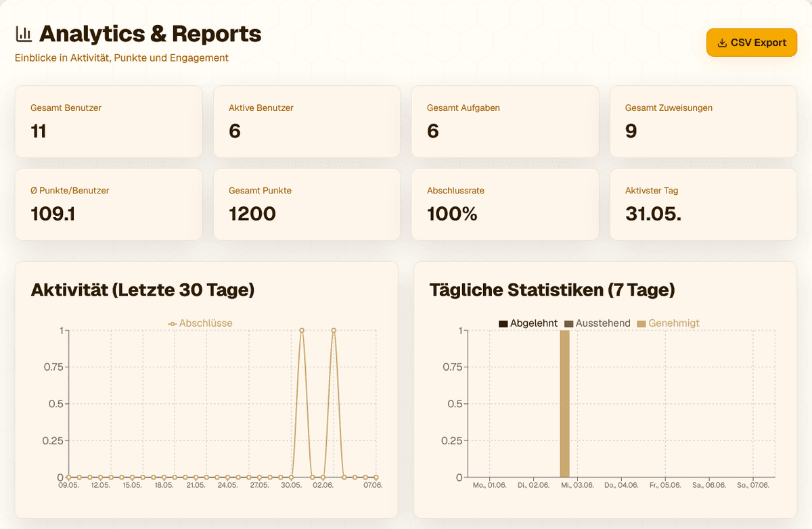Click the 18.05. axis label
812x529 pixels.
164,486
